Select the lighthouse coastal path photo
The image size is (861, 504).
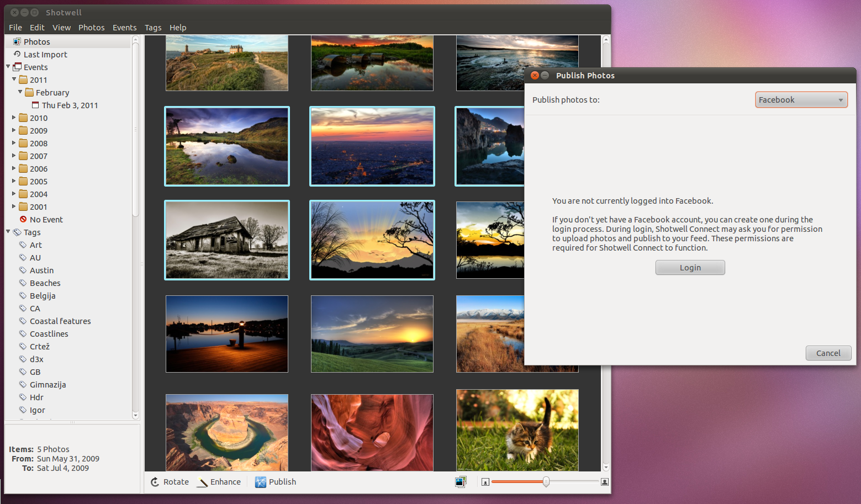[227, 63]
